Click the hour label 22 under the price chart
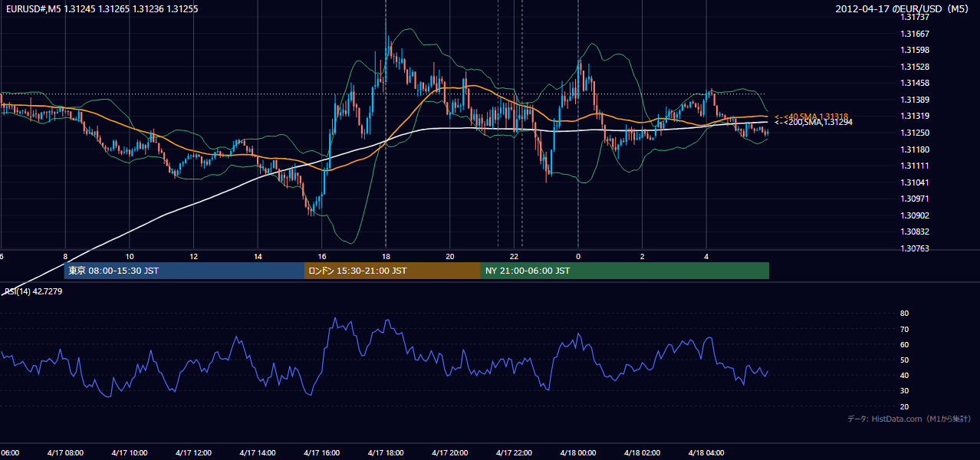The height and width of the screenshot is (460, 980). coord(515,256)
